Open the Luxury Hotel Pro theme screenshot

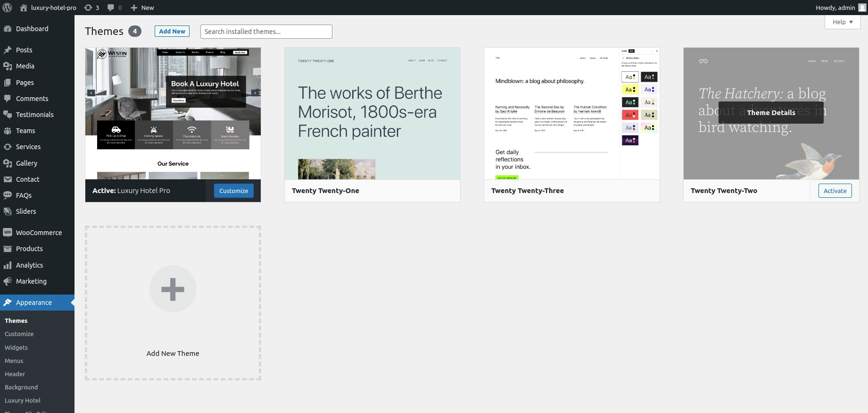[x=173, y=113]
